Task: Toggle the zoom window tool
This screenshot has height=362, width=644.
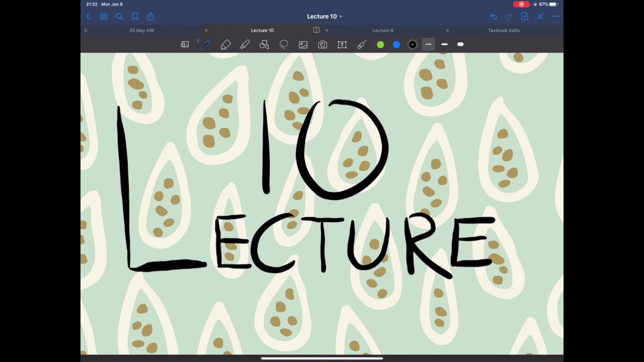Action: pos(185,45)
